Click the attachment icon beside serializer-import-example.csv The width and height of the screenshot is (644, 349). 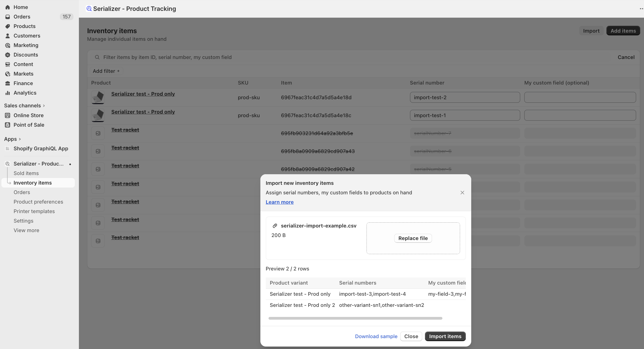[275, 226]
